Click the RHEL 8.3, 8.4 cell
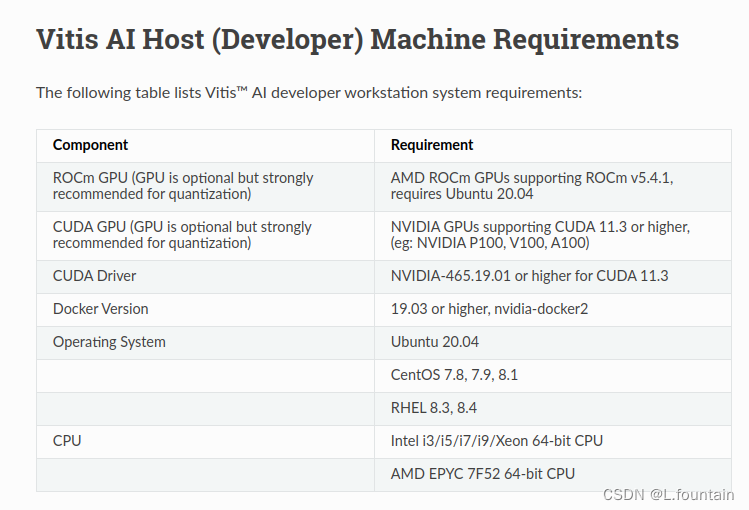Screen dimensions: 749x510 click(553, 409)
